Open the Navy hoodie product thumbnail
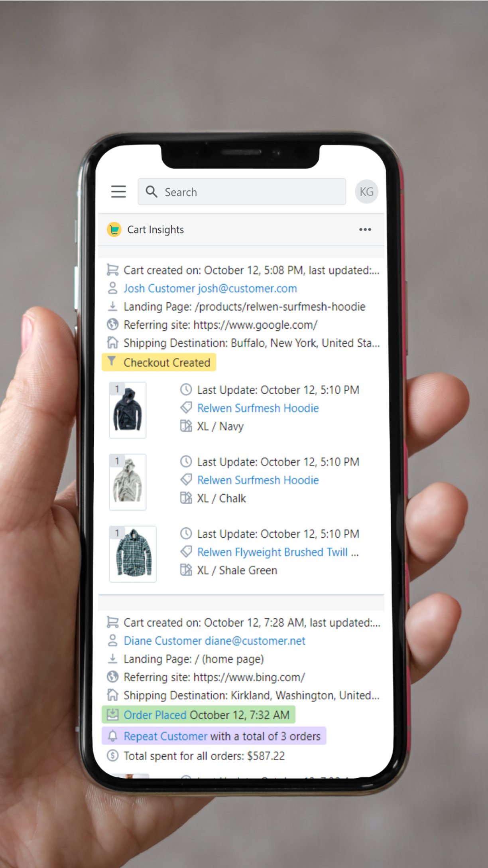The image size is (488, 868). point(128,410)
